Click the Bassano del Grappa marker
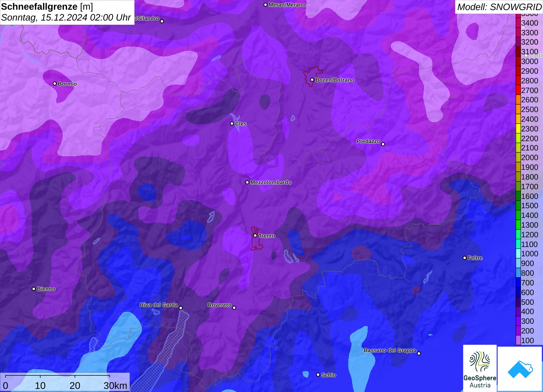 coord(419,353)
